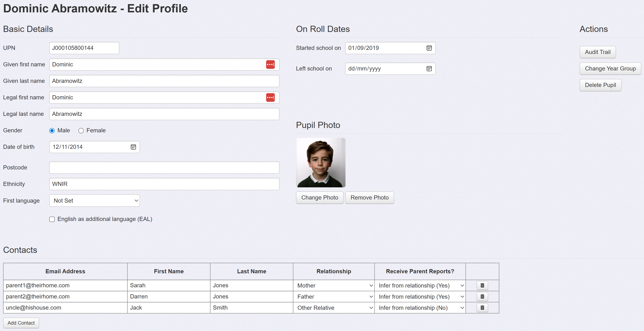The image size is (644, 331).
Task: Click into the Ethnicity field with WNIR
Action: [x=164, y=184]
